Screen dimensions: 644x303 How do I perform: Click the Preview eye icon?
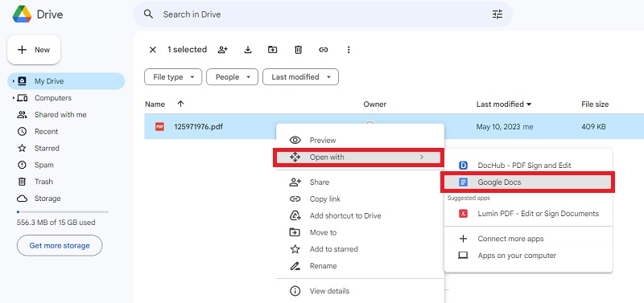[295, 140]
